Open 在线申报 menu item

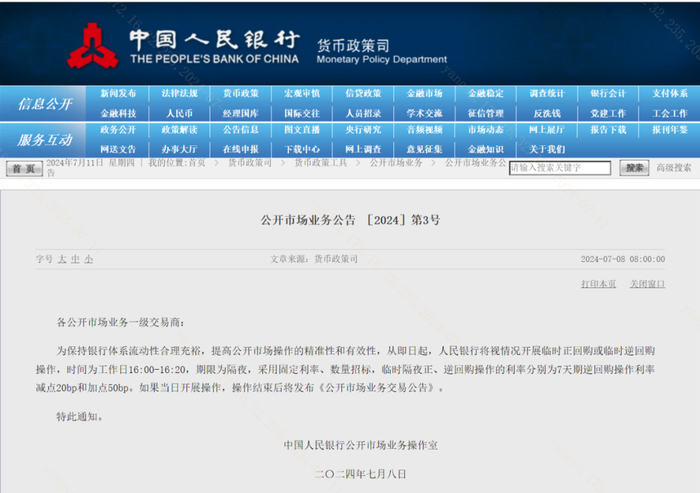pos(241,150)
